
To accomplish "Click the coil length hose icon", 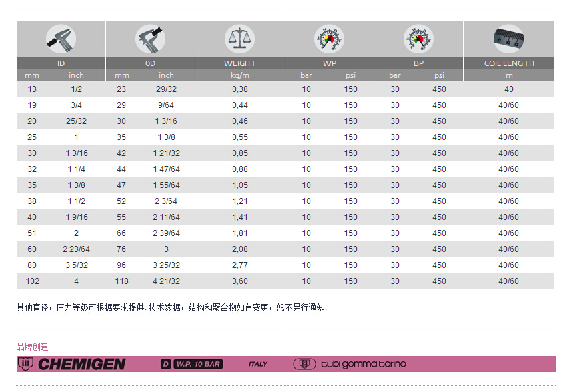I will coord(508,39).
